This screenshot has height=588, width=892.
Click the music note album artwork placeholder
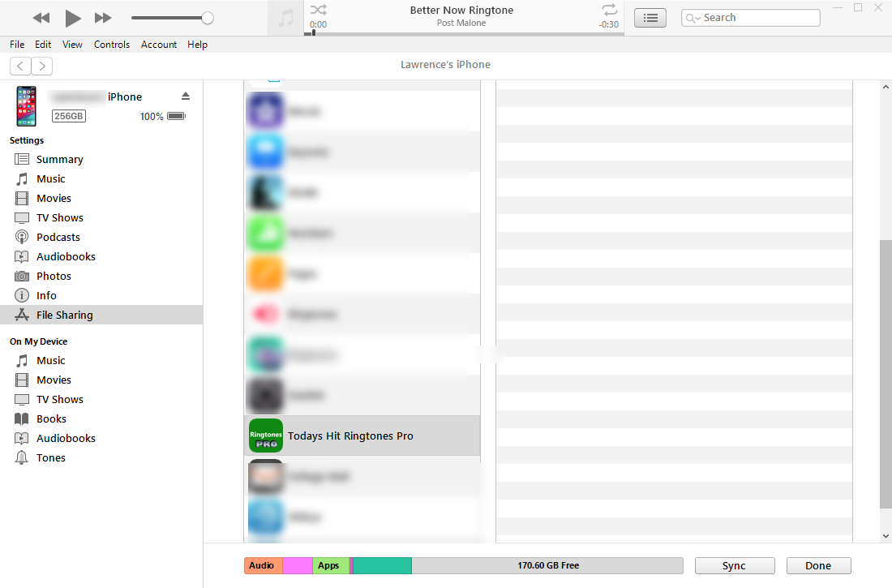[285, 18]
